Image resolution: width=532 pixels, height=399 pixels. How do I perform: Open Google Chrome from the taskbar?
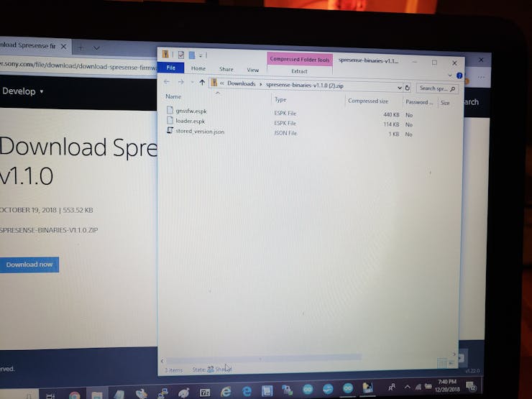point(74,395)
